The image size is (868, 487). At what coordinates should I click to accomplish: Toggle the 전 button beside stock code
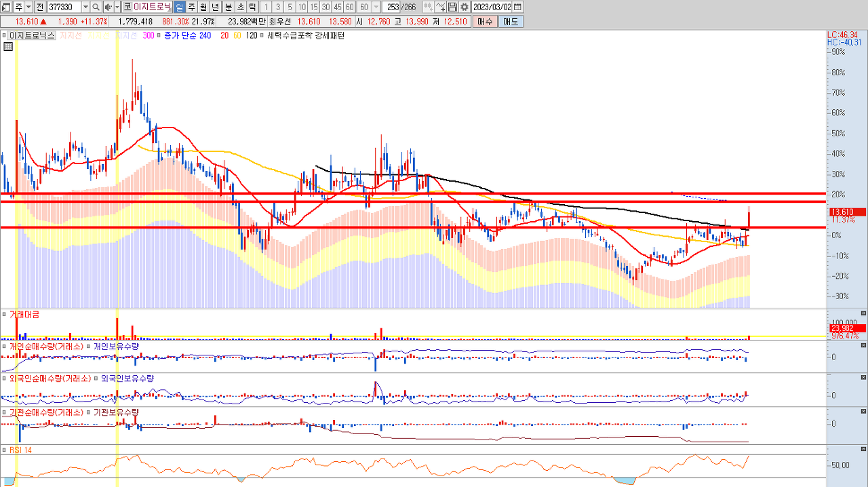(x=40, y=7)
